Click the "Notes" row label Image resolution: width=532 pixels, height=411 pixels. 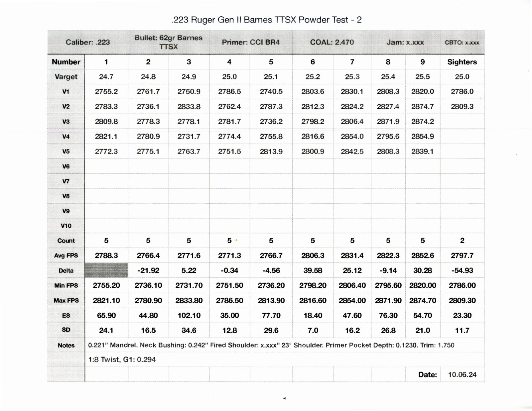(66, 346)
